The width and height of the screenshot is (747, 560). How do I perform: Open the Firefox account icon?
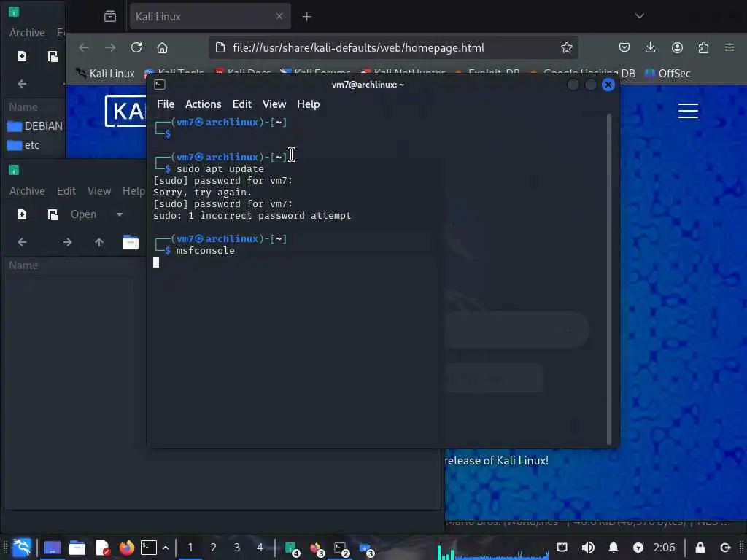(x=677, y=47)
